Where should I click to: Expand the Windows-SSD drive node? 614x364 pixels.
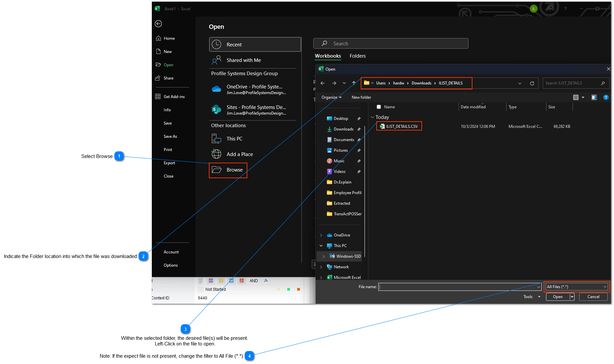(324, 256)
